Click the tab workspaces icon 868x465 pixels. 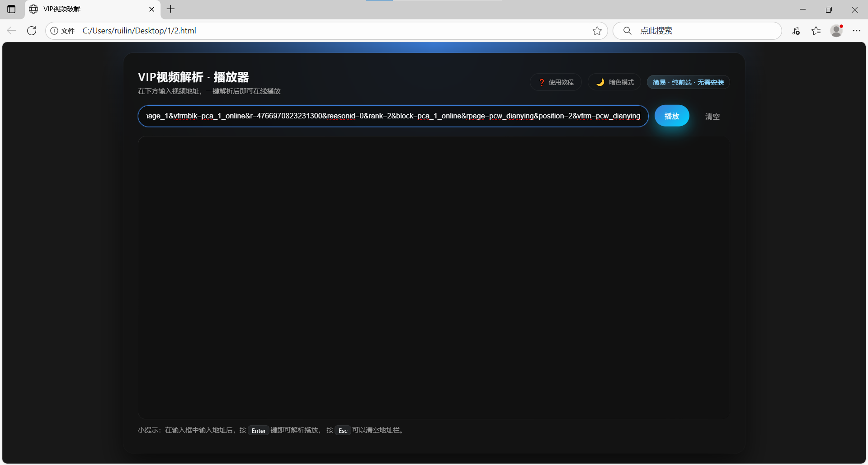[11, 9]
